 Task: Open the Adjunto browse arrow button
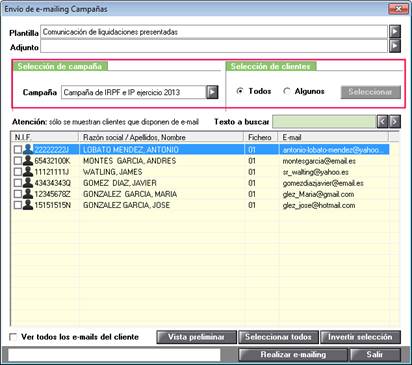coord(395,46)
